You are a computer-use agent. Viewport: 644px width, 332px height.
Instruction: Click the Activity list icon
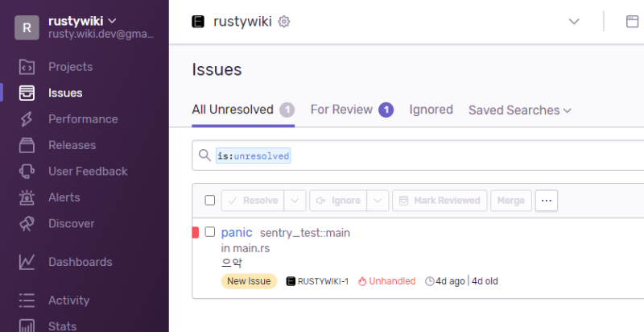(27, 301)
